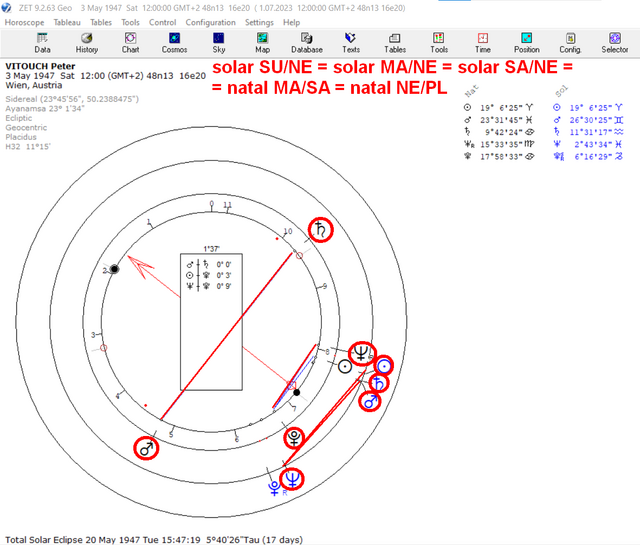Image resolution: width=640 pixels, height=545 pixels.
Task: Open the History toolbar icon
Action: point(87,43)
